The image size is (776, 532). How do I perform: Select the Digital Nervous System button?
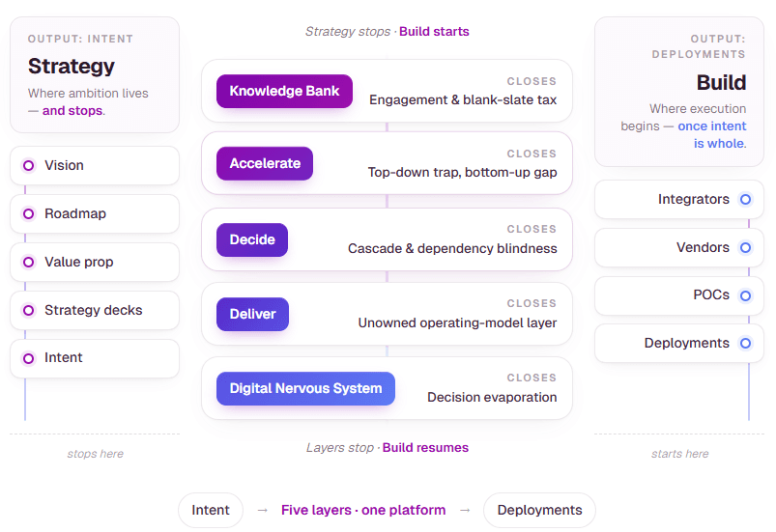305,389
